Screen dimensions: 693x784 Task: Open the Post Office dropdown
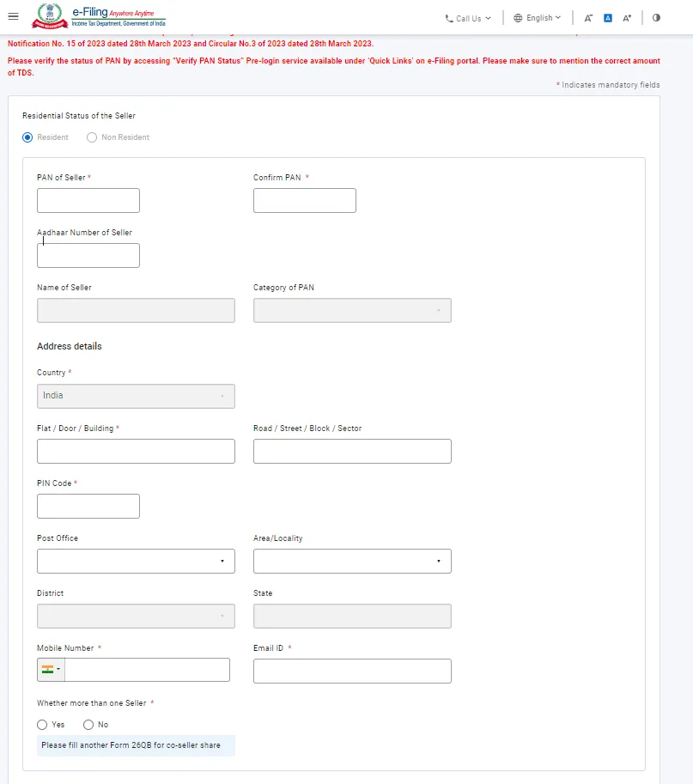click(x=136, y=561)
